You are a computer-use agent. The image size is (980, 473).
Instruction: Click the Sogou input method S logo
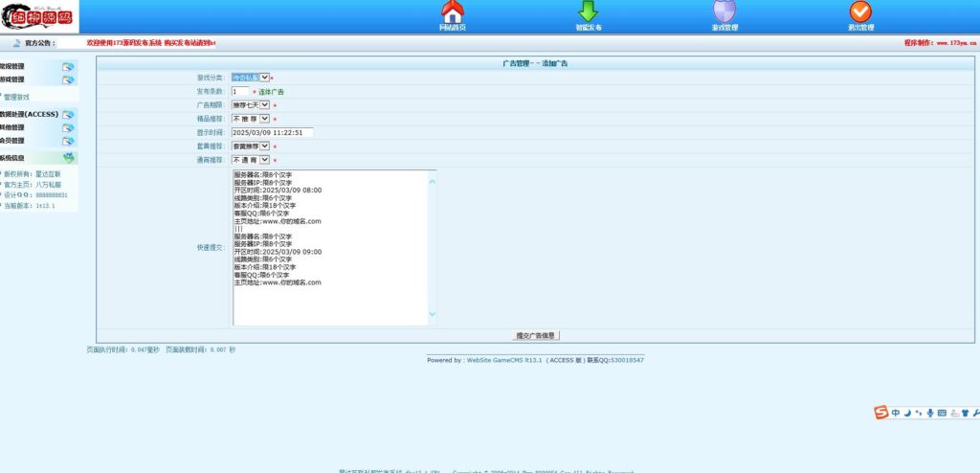click(x=880, y=413)
